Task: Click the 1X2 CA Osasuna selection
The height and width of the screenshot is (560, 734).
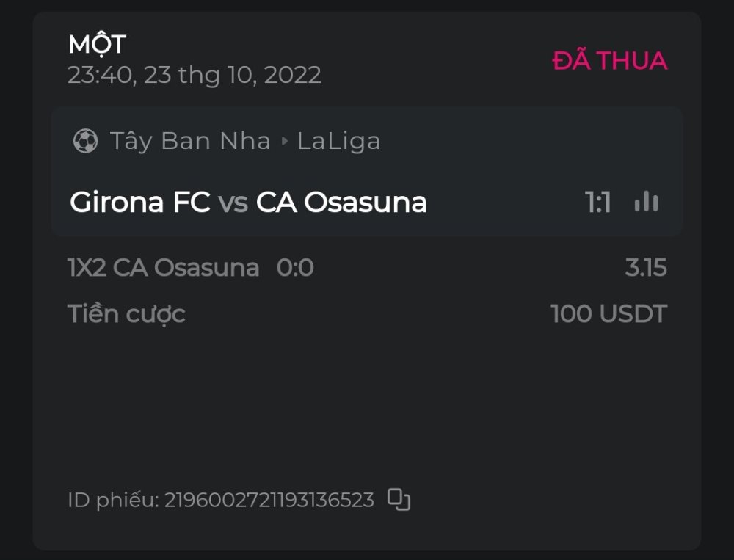Action: (x=163, y=268)
